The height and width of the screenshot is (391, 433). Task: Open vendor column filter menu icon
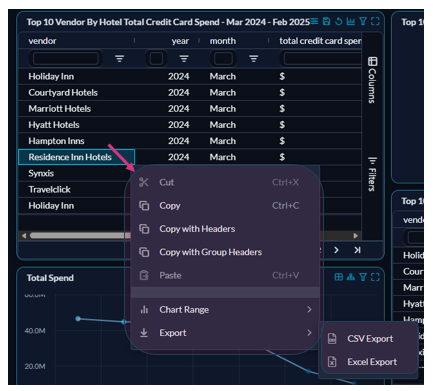(119, 59)
